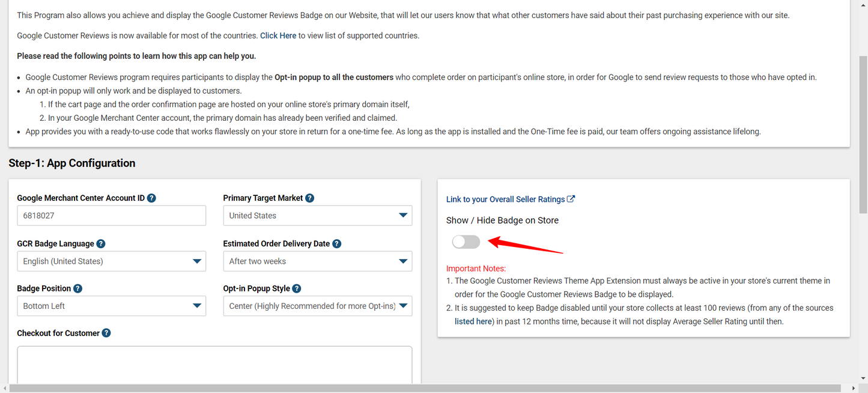The height and width of the screenshot is (393, 868).
Task: Click the 'Click Here' supported countries link
Action: pos(278,35)
